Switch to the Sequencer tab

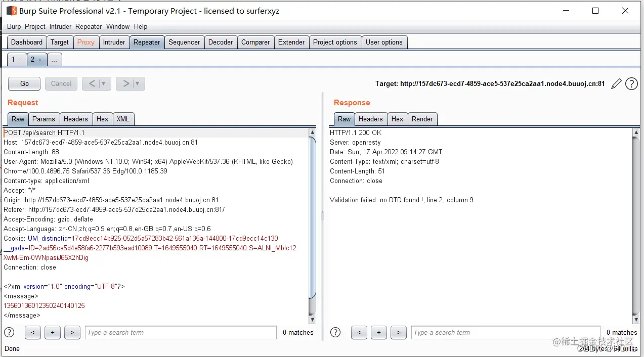click(184, 42)
